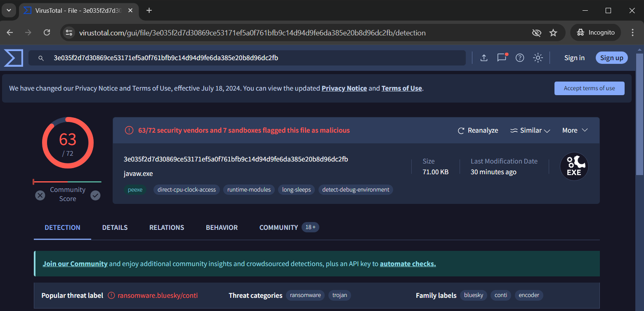
Task: Click the Join our Community link
Action: tap(75, 264)
